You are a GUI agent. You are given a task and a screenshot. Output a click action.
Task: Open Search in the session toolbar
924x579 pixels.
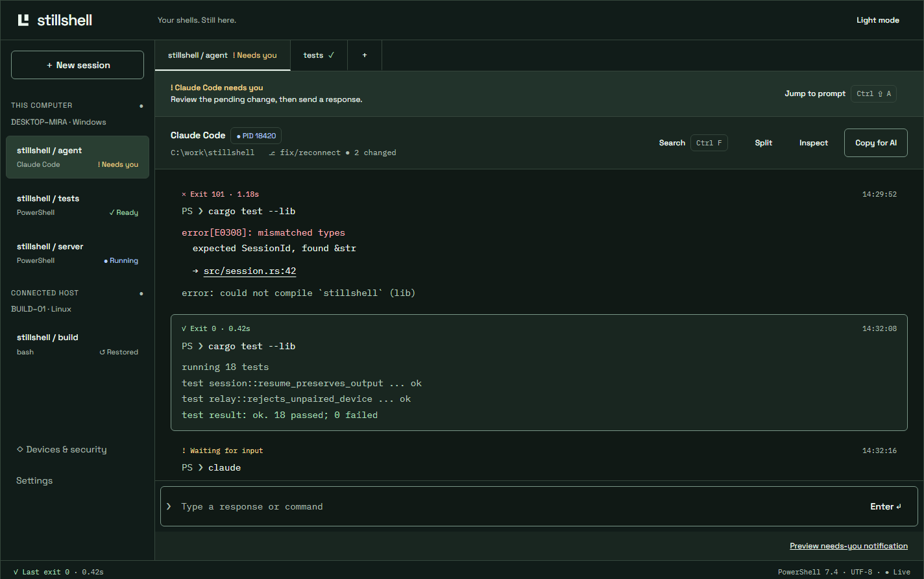pos(693,143)
